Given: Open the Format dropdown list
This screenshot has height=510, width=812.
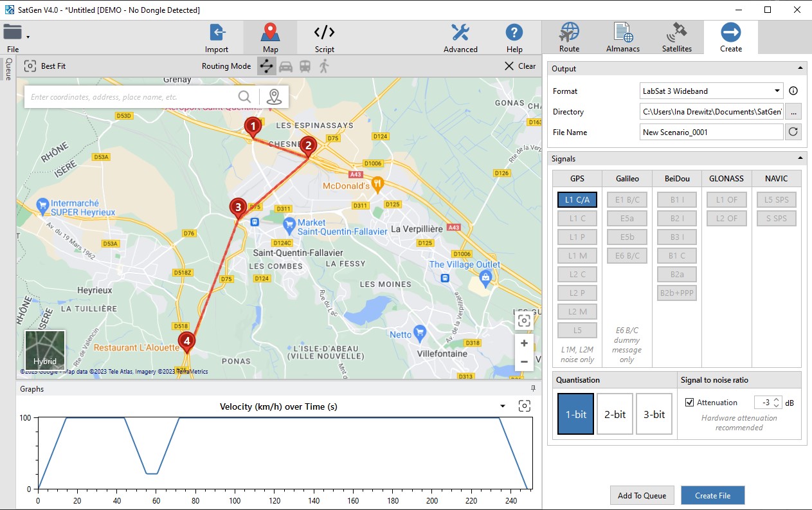Looking at the screenshot, I should click(777, 91).
